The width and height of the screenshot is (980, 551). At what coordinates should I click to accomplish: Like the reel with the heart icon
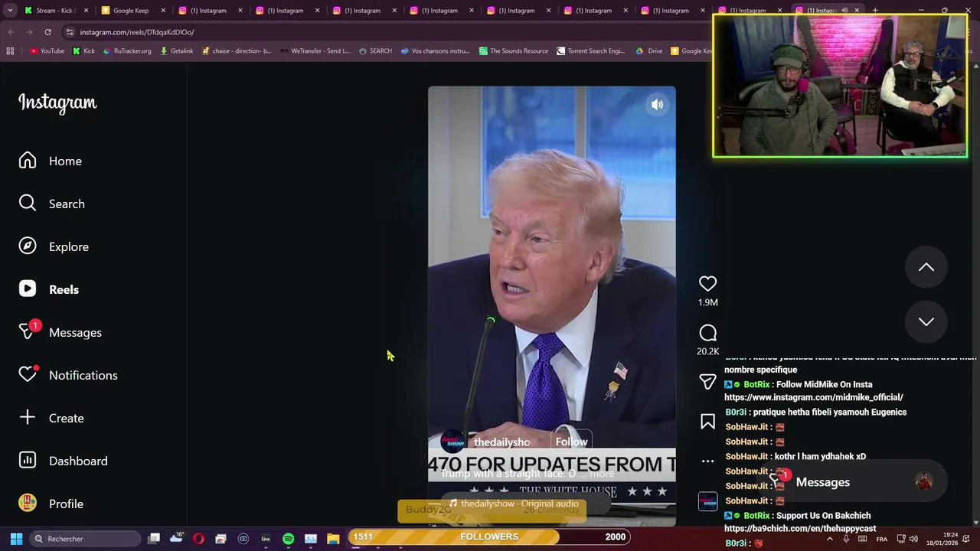click(707, 284)
